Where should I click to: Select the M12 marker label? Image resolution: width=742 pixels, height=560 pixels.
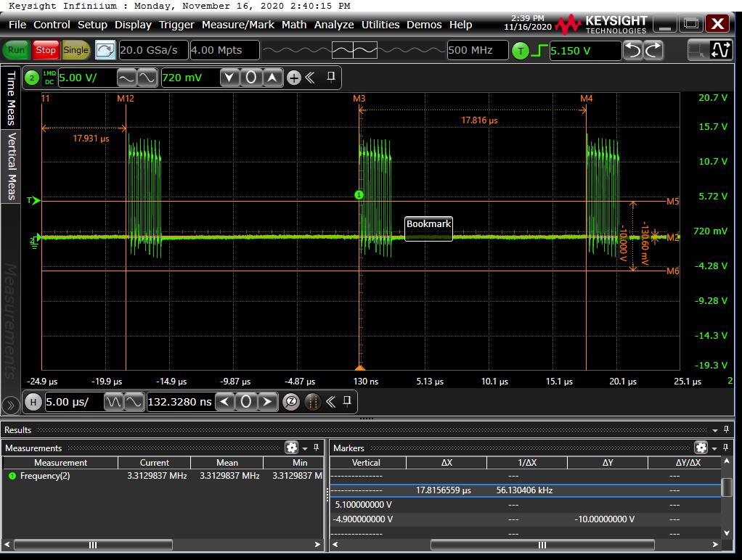(126, 99)
